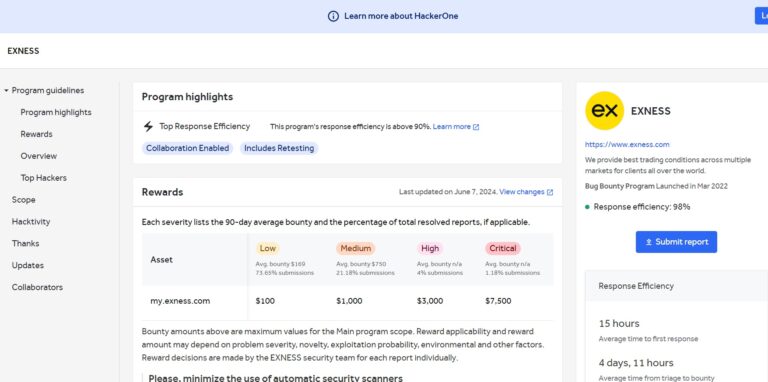Click Bug Bounty Program Launched in Mar 2022 text
The width and height of the screenshot is (768, 382).
point(656,187)
